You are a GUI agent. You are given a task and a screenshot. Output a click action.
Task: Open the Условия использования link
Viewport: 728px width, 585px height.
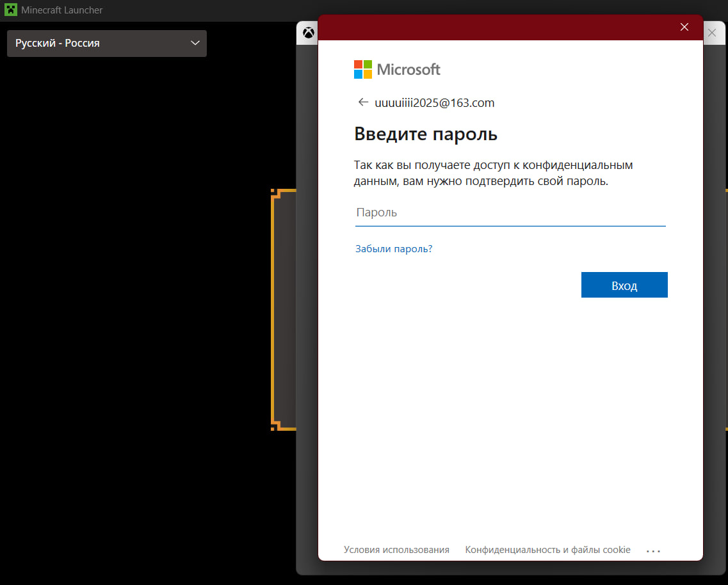[396, 550]
